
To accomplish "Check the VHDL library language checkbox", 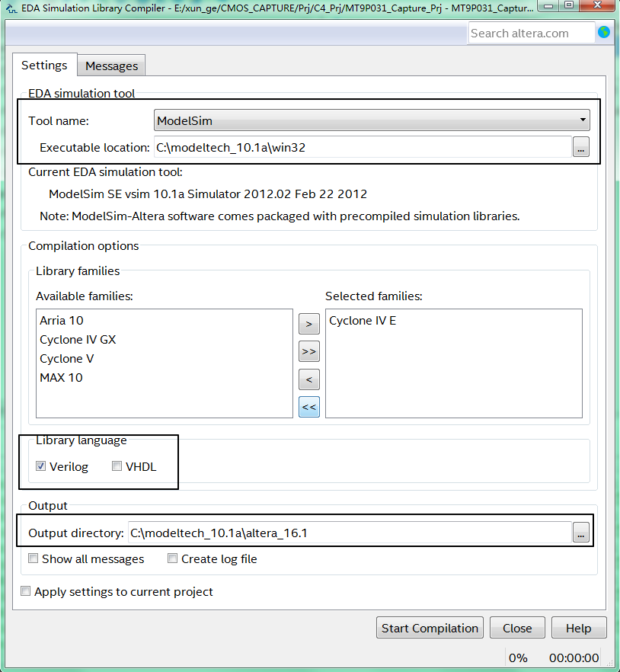I will [x=117, y=466].
